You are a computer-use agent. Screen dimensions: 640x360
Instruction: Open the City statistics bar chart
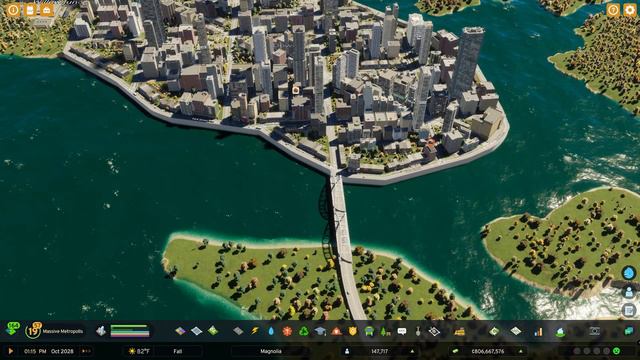[538, 331]
